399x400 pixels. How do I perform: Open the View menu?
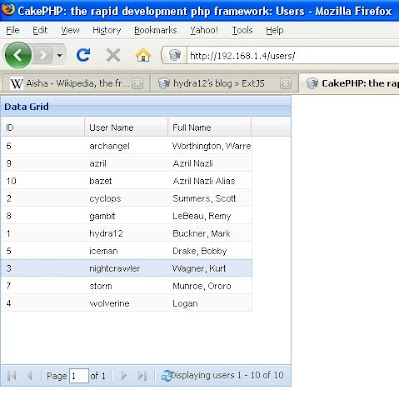coord(70,30)
